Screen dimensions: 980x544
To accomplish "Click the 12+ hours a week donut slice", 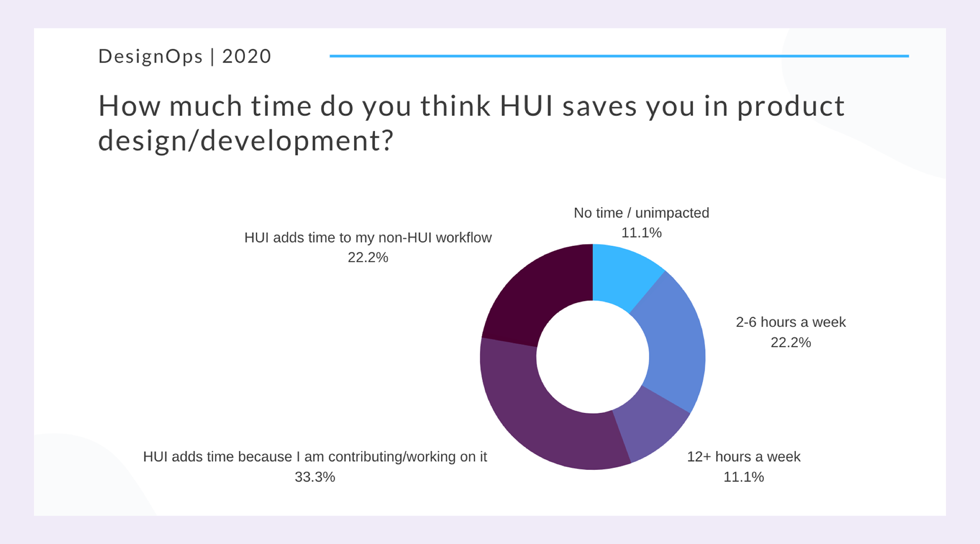I will [x=653, y=427].
